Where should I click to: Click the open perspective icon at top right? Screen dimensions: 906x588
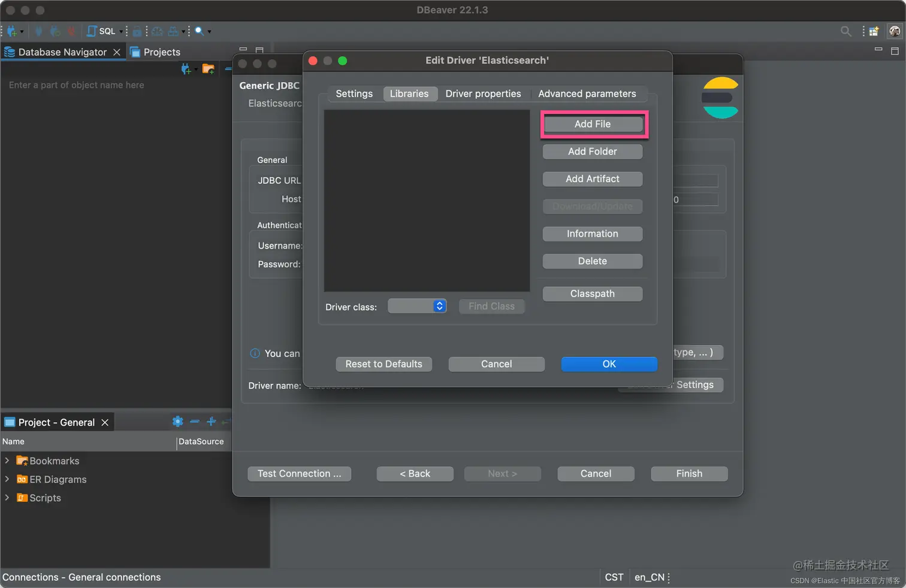[874, 31]
